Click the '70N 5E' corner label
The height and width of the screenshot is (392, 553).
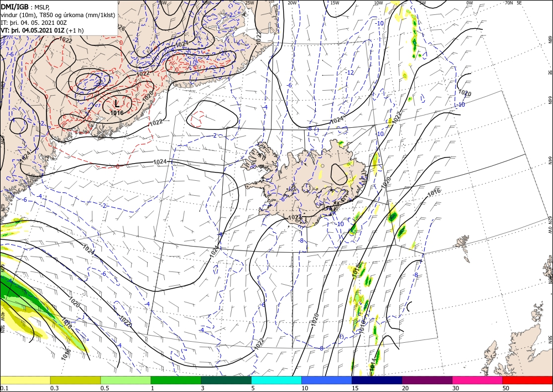(x=513, y=3)
